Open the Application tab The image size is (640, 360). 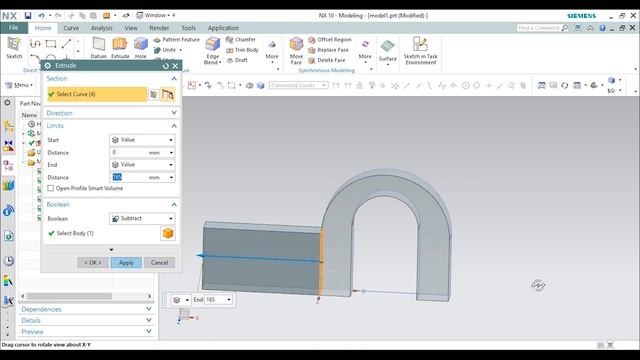click(x=223, y=28)
